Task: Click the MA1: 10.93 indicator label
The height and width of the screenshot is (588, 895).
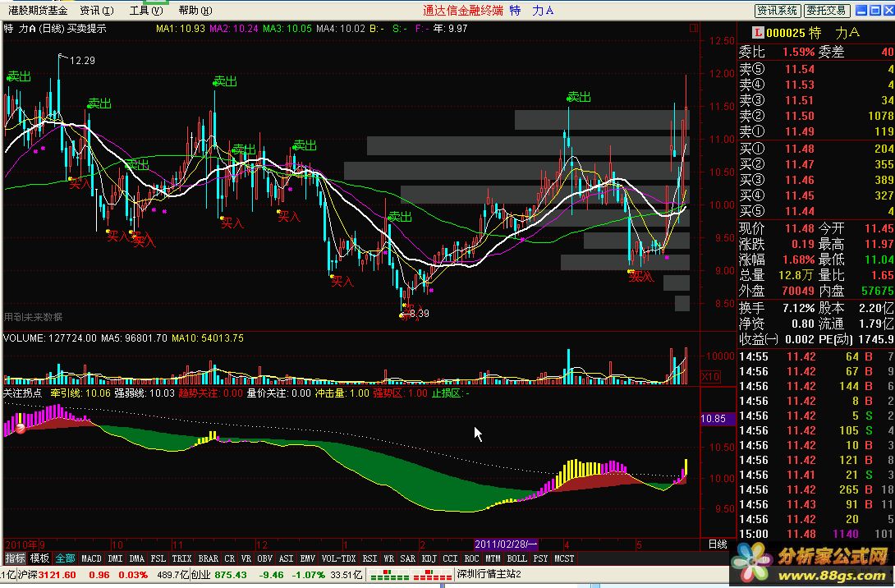Action: (x=181, y=28)
